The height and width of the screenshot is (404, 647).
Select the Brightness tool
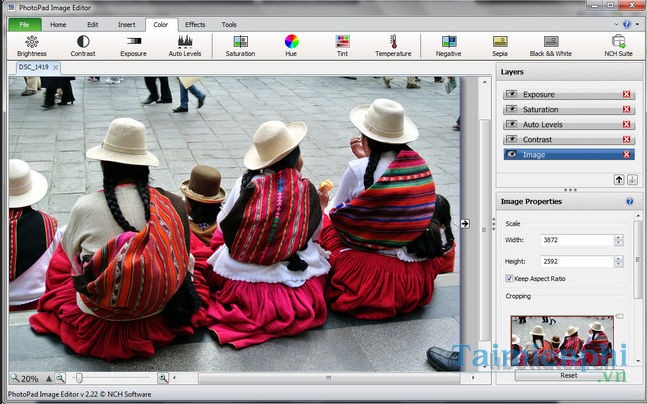point(32,45)
